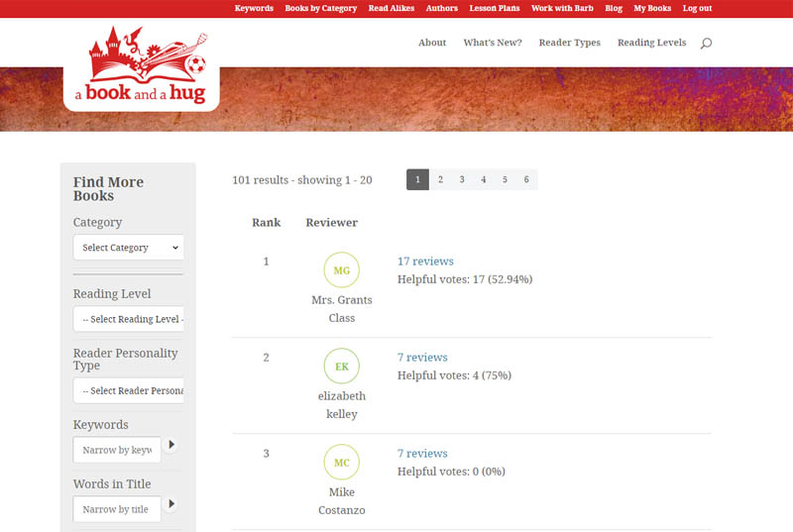793x532 pixels.
Task: Click the Narrow by title input field
Action: click(117, 509)
